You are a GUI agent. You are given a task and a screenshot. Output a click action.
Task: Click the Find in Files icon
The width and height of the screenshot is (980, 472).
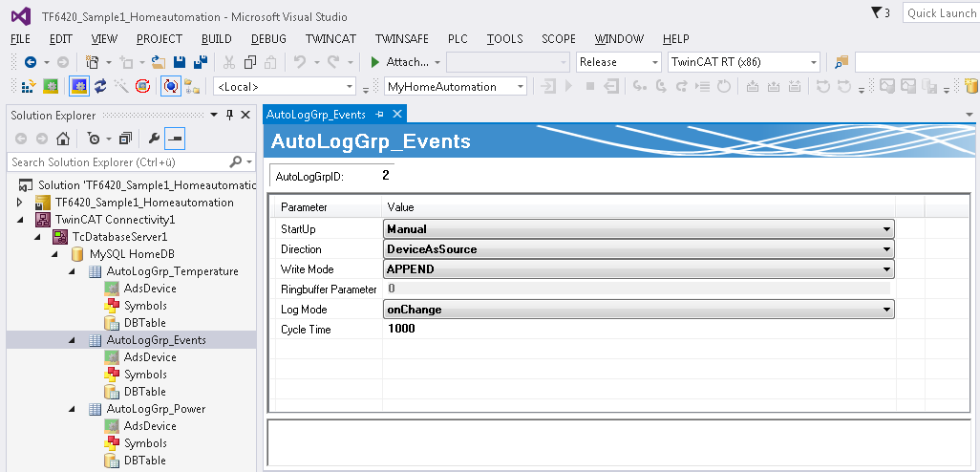pos(842,62)
